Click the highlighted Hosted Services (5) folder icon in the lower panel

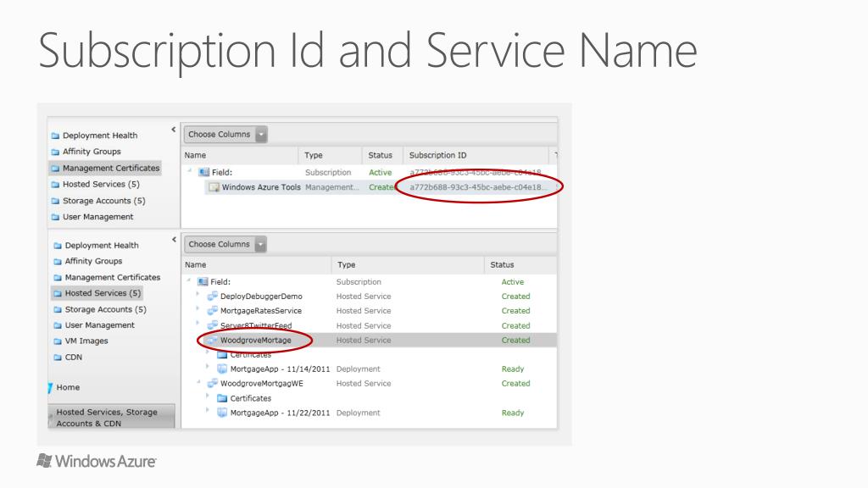pyautogui.click(x=58, y=293)
